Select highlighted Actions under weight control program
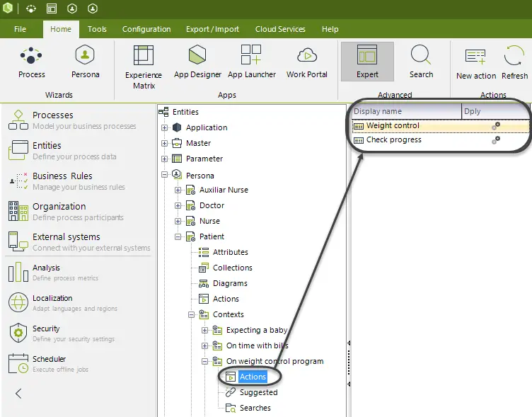Screen dimensions: 532x417 253,377
